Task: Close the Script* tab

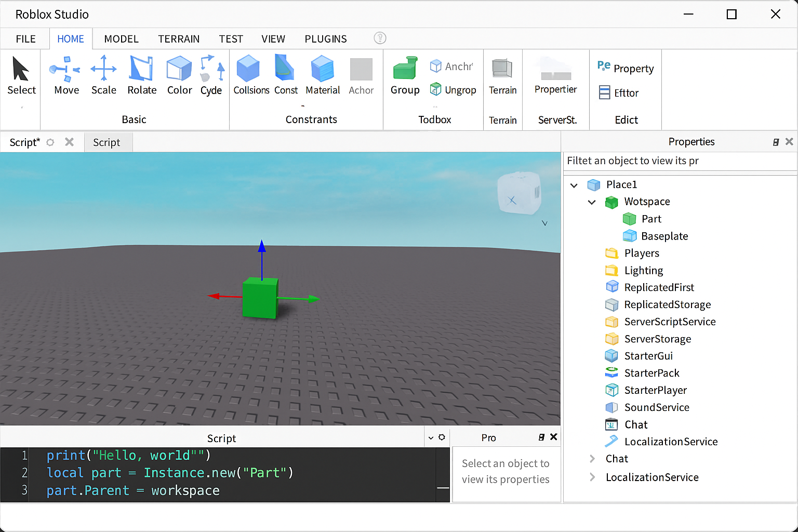Action: coord(69,142)
